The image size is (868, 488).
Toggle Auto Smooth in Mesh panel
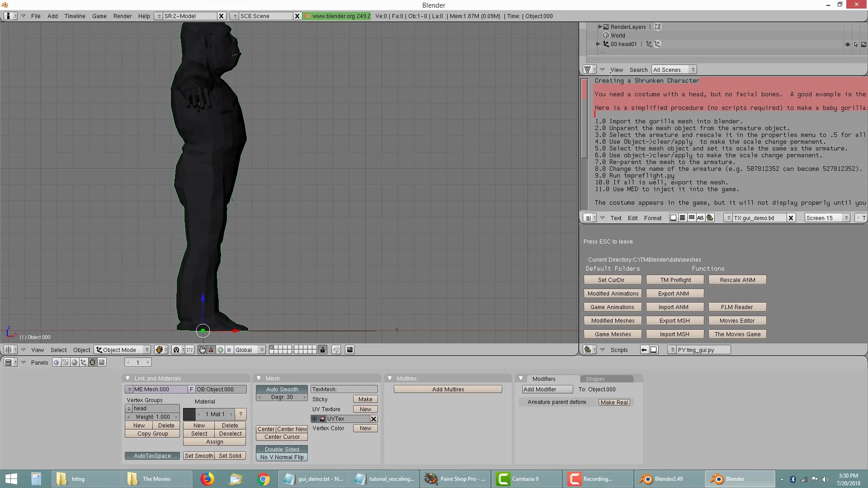(282, 389)
